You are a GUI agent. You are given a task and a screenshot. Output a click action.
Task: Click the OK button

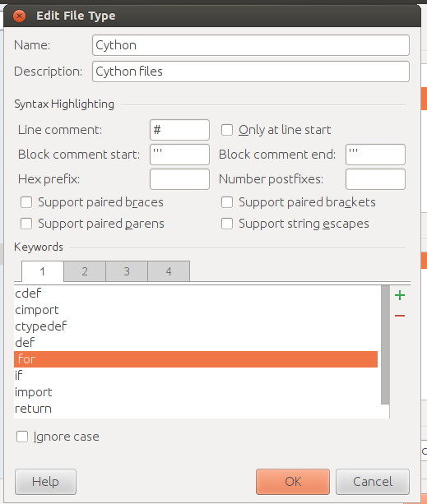293,482
